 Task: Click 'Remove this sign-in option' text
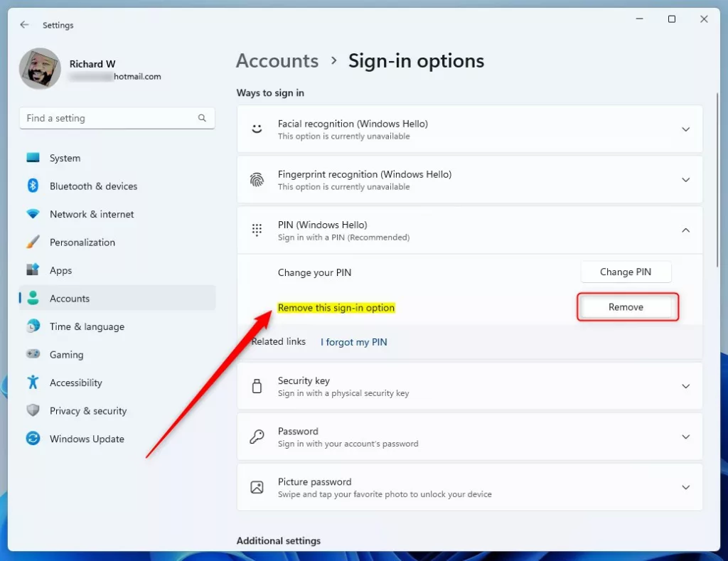[x=336, y=307]
